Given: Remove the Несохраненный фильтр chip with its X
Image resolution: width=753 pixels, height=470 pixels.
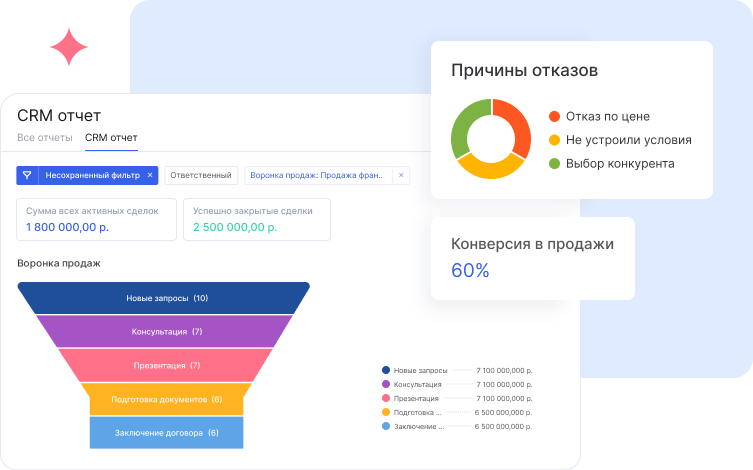Looking at the screenshot, I should point(150,175).
